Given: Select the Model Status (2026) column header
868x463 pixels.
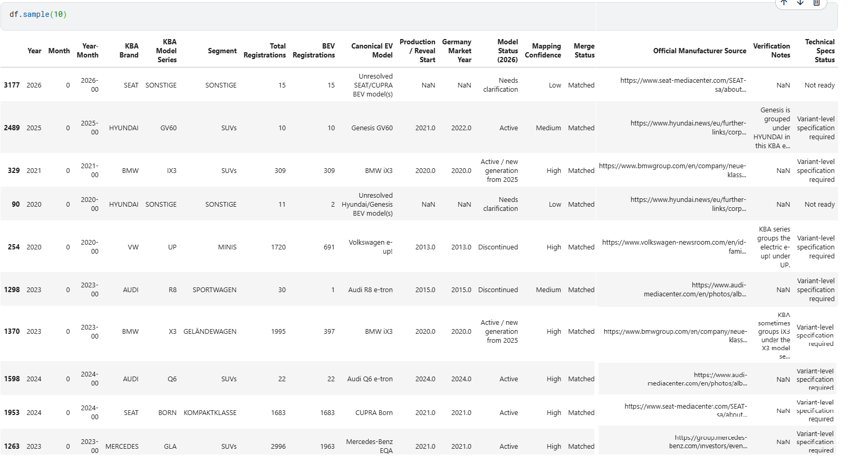Looking at the screenshot, I should tap(507, 51).
